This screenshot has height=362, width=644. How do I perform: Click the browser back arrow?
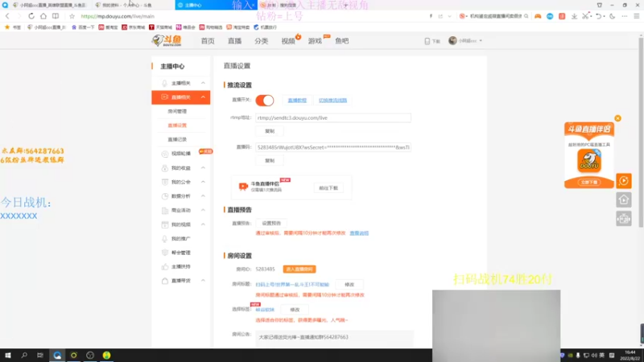7,16
